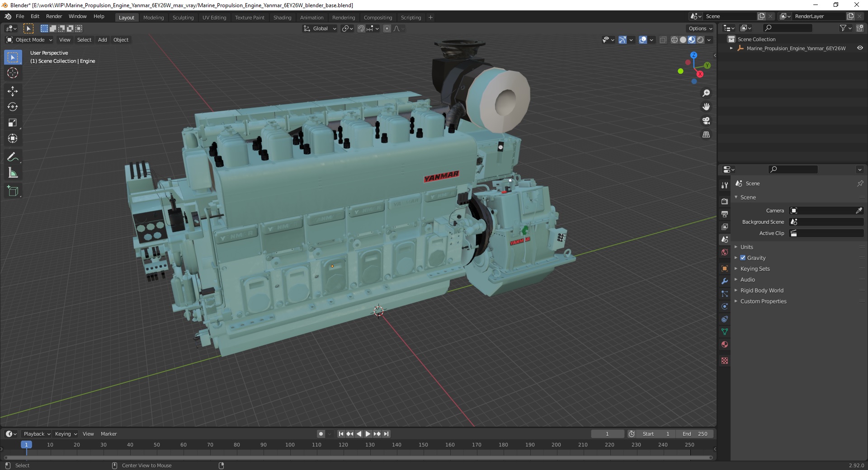This screenshot has width=868, height=470.
Task: Switch to Rendered shading
Action: [x=700, y=40]
